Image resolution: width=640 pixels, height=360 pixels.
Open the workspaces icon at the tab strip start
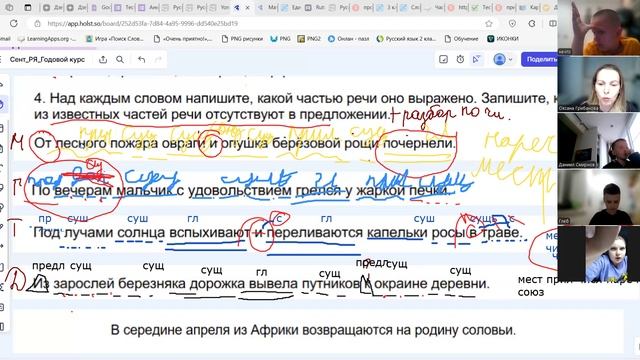tap(9, 8)
